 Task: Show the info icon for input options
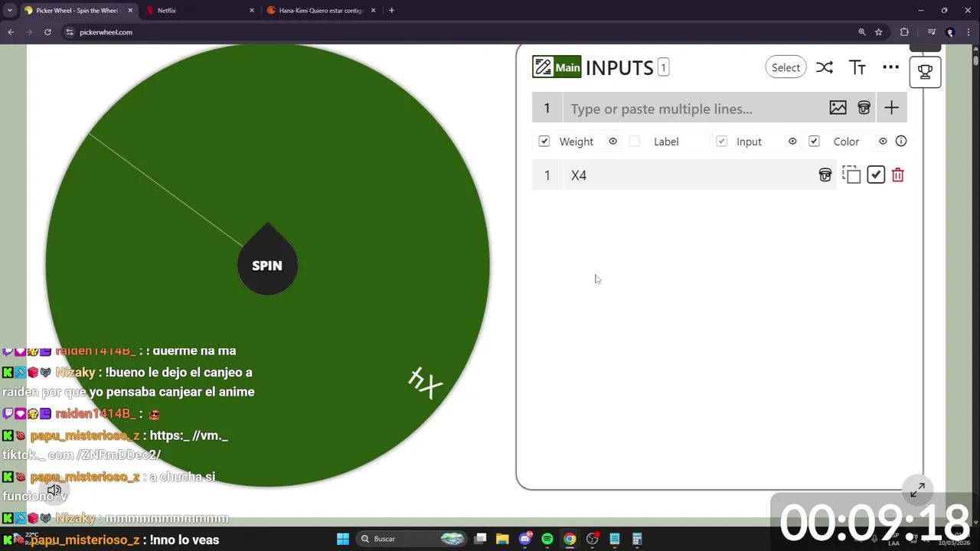(x=901, y=142)
